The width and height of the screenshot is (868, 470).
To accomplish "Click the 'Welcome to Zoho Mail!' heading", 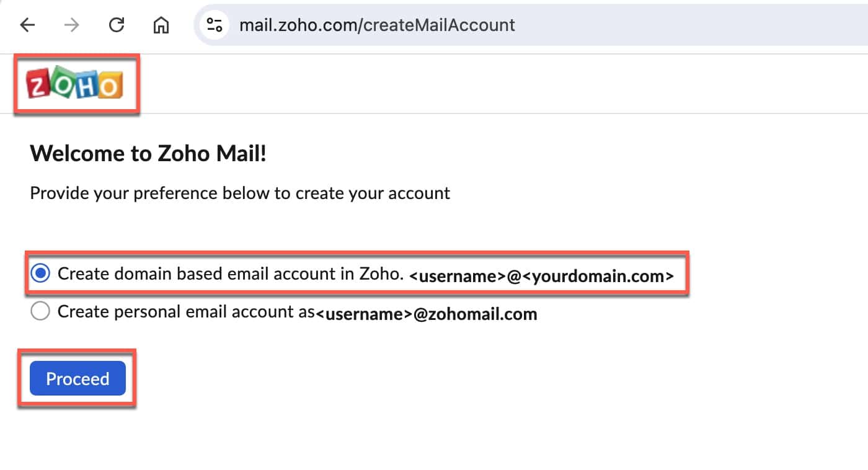I will pyautogui.click(x=148, y=153).
